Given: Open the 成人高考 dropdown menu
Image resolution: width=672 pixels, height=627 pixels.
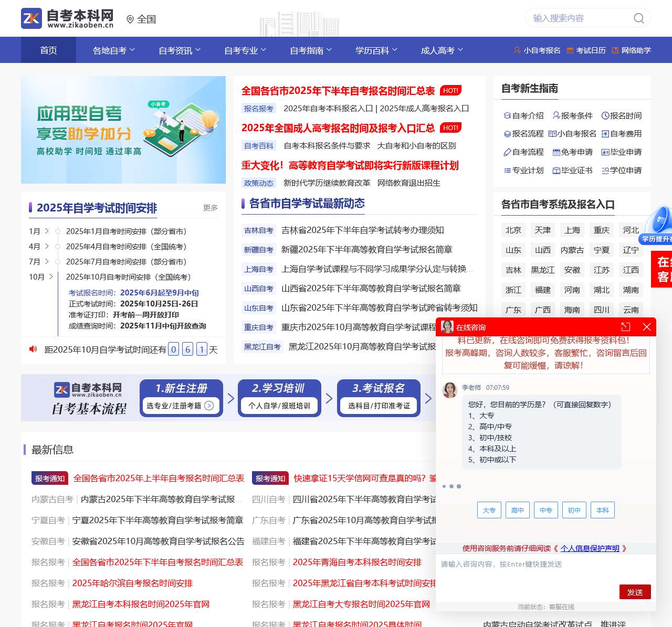Looking at the screenshot, I should click(x=442, y=50).
